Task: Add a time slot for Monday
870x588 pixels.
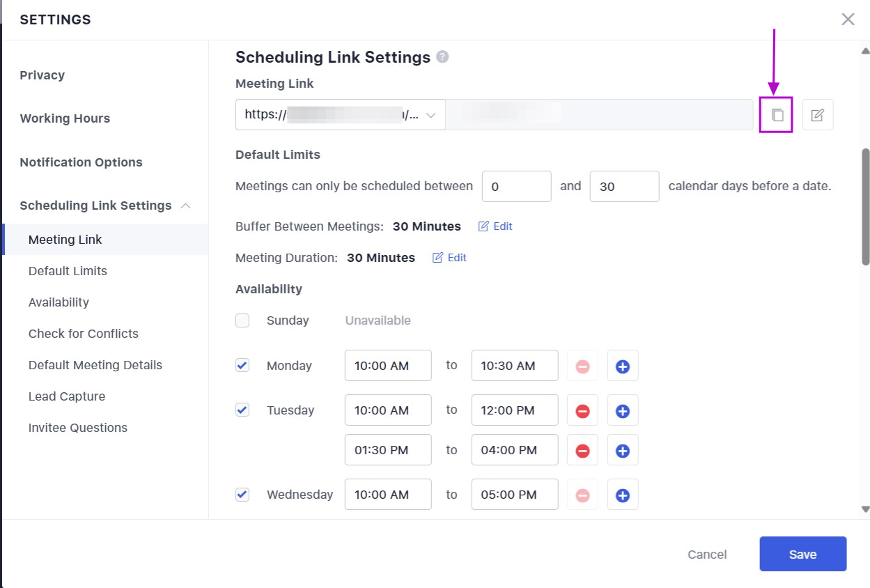Action: click(x=623, y=366)
